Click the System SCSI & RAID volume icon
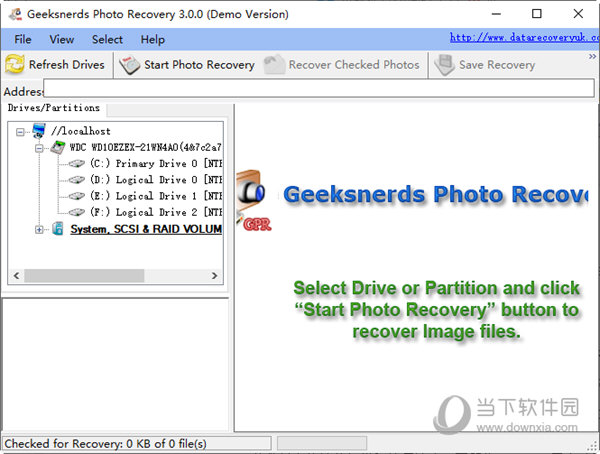 tap(57, 229)
